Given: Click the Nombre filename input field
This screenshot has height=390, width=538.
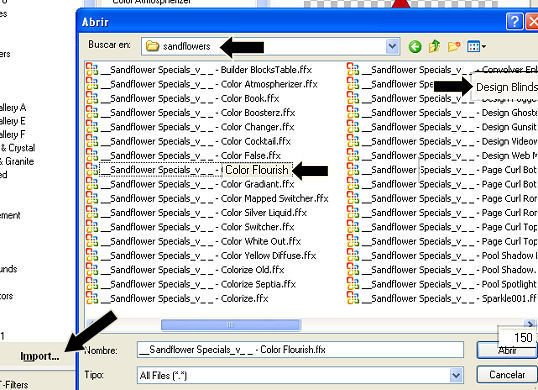Looking at the screenshot, I should point(300,350).
